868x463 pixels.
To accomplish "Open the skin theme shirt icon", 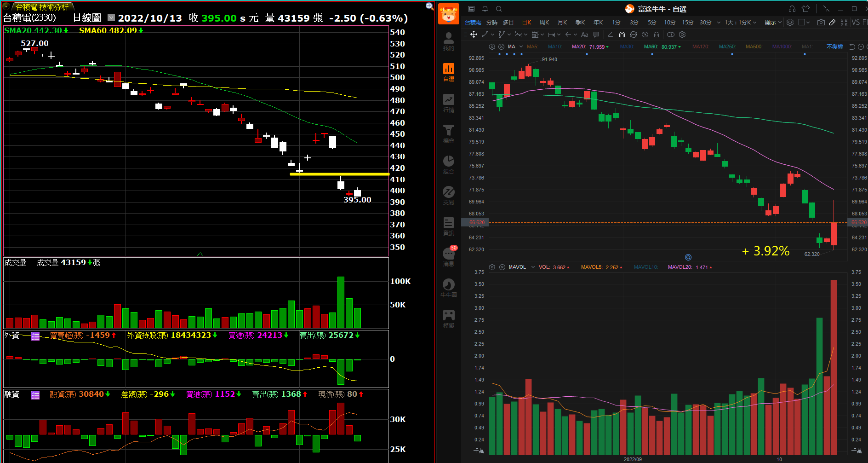I will (x=805, y=9).
